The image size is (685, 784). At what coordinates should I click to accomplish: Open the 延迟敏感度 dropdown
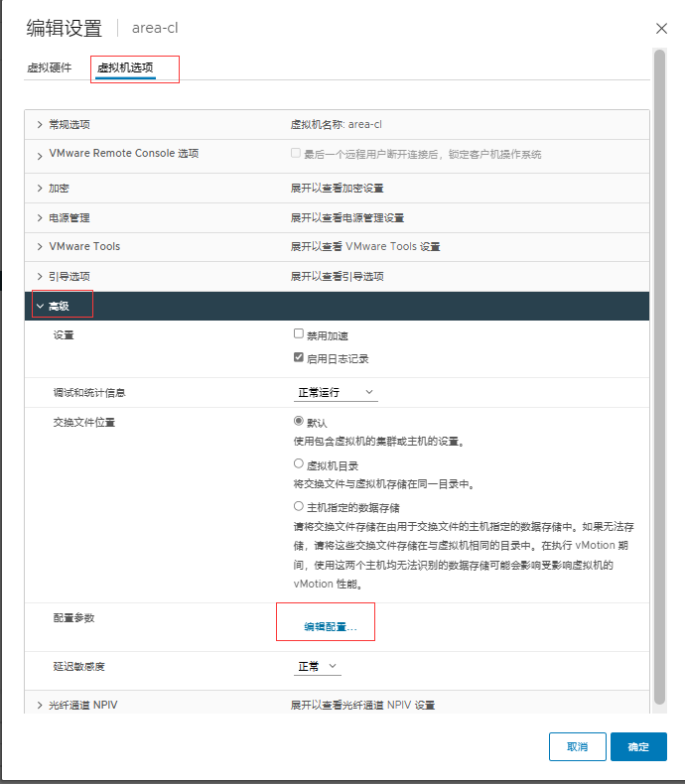(x=319, y=667)
